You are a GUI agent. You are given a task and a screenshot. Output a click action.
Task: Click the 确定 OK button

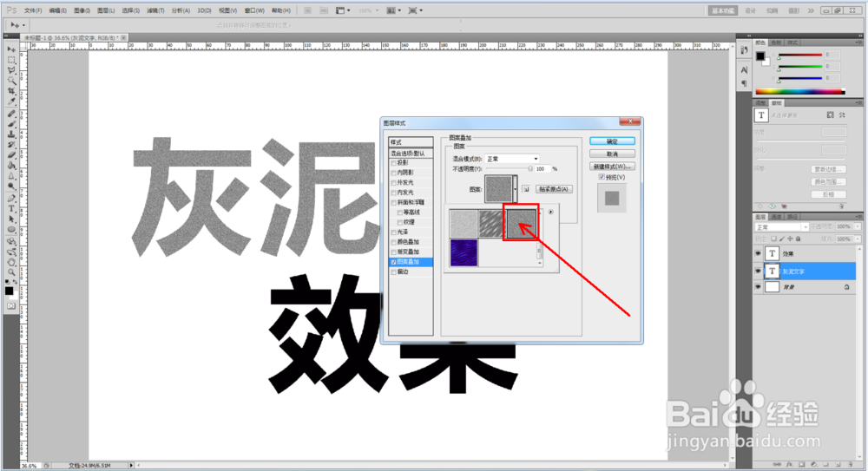click(612, 141)
